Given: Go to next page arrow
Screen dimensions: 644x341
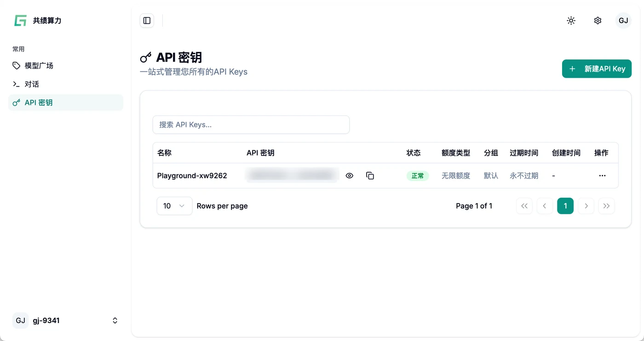Looking at the screenshot, I should [x=586, y=206].
